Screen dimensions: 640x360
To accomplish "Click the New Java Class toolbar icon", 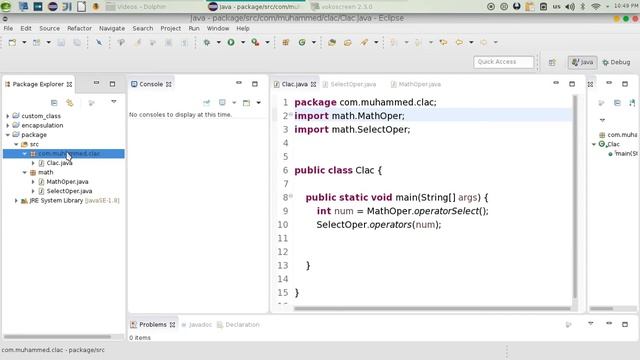I will pyautogui.click(x=302, y=42).
